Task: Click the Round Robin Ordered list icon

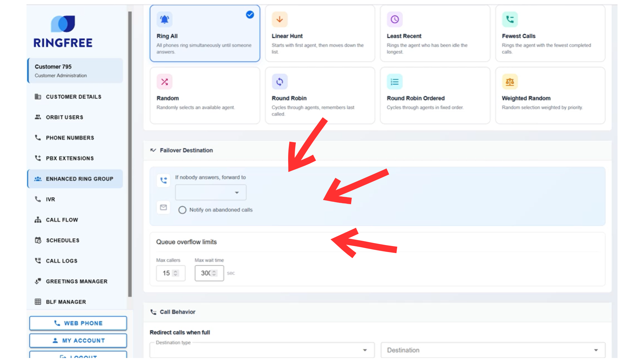Action: coord(394,82)
